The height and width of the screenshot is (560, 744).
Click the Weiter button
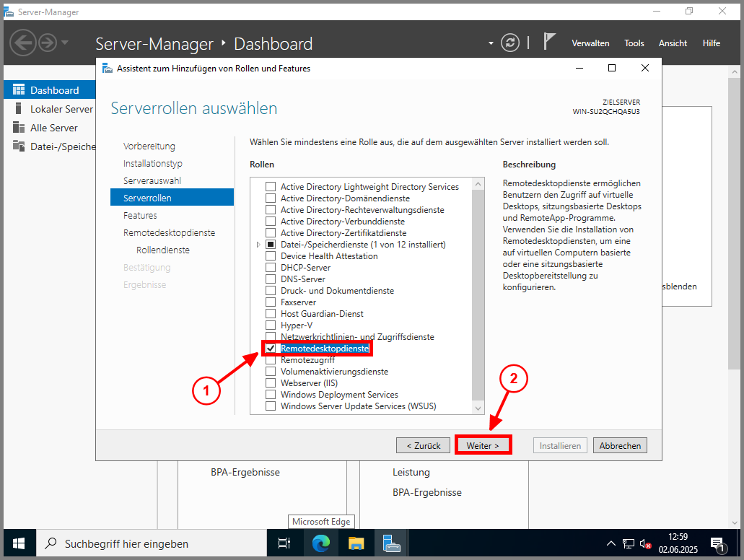(x=483, y=445)
